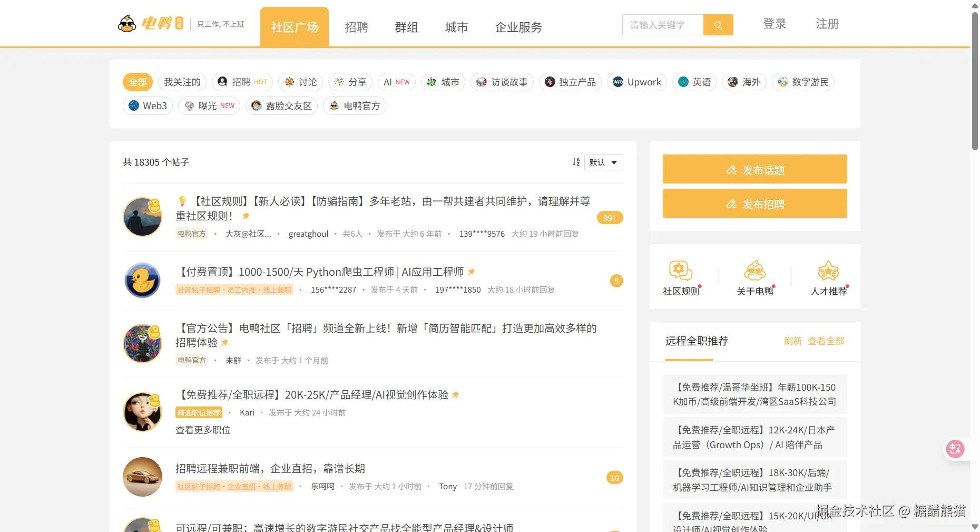The height and width of the screenshot is (532, 980).
Task: Open 人才推荐 via the star icon
Action: pyautogui.click(x=828, y=270)
